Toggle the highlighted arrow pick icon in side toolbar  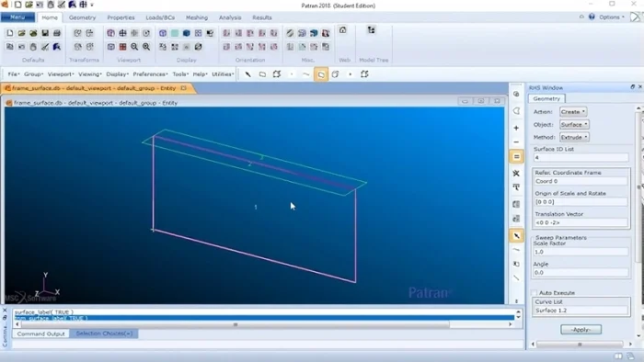click(516, 236)
